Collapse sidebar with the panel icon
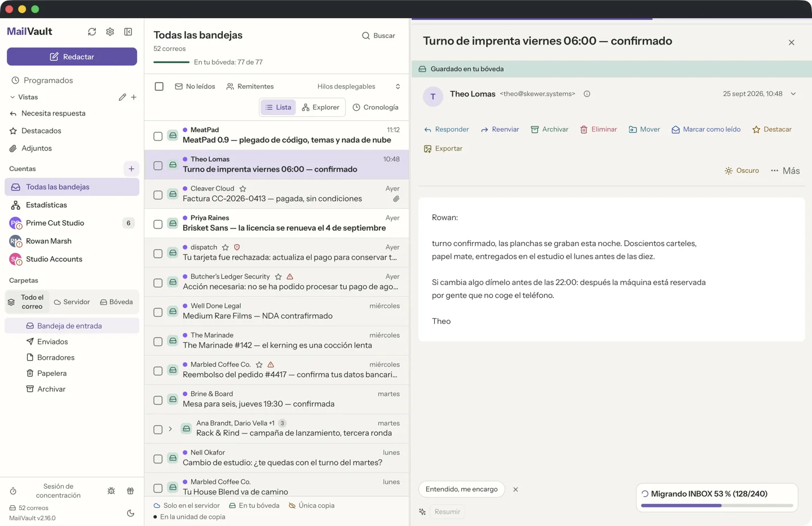812x526 pixels. 128,32
